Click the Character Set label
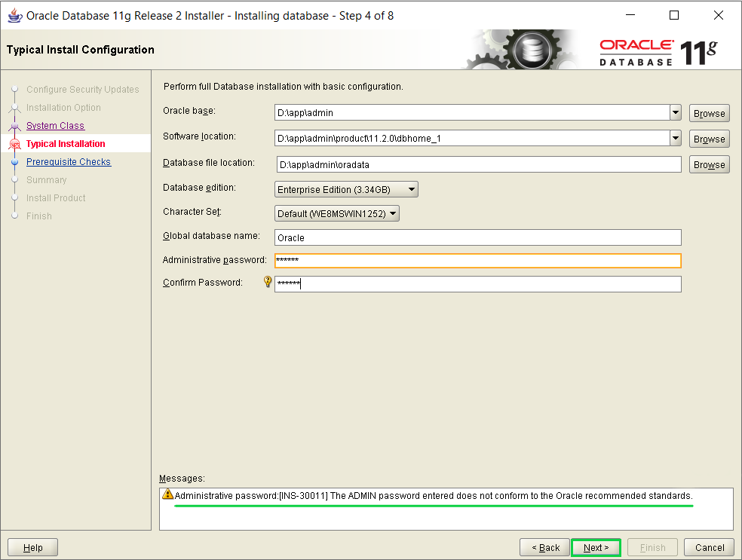The width and height of the screenshot is (742, 560). tap(192, 212)
